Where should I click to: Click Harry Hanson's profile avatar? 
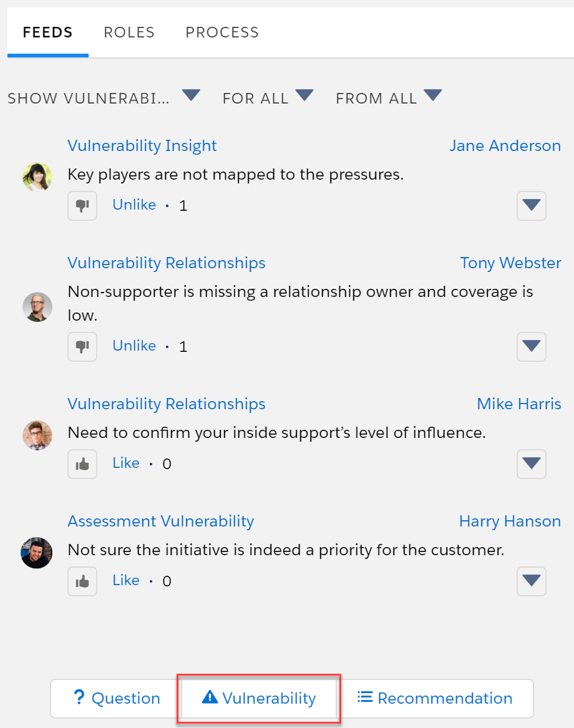(37, 553)
